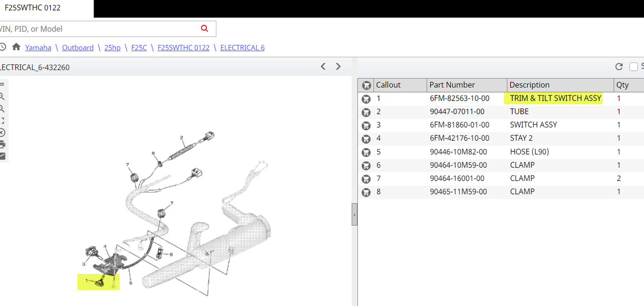Click callout 5 in the diagram

(131, 283)
